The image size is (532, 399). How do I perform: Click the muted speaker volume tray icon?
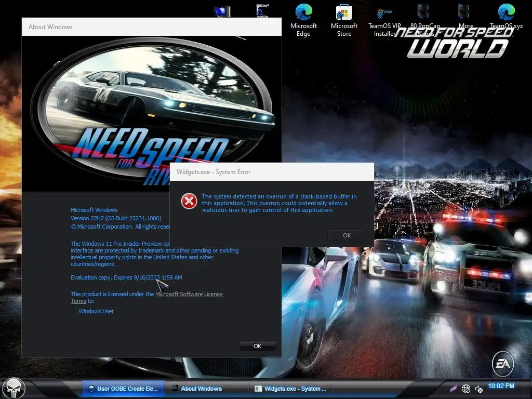pos(478,389)
